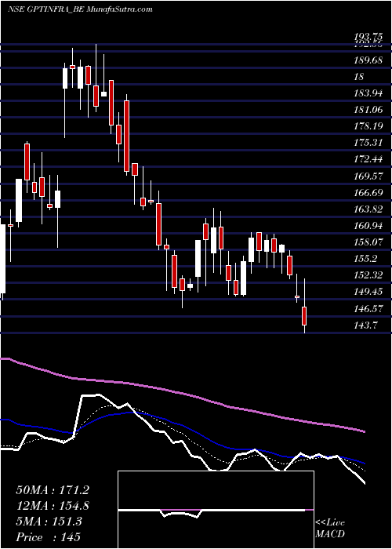This screenshot has height=549, width=392.
Task: Click the MACD histogram inset box
Action: pyautogui.click(x=216, y=510)
